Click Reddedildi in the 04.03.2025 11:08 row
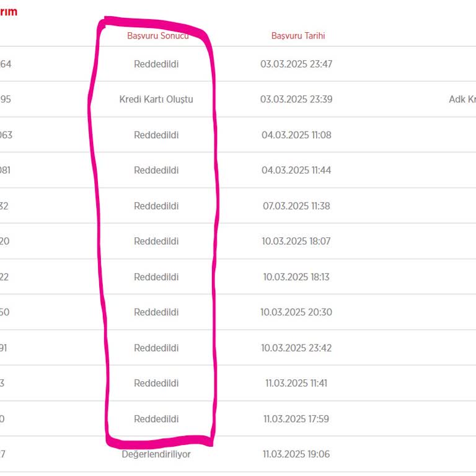The image size is (476, 476). coord(156,135)
